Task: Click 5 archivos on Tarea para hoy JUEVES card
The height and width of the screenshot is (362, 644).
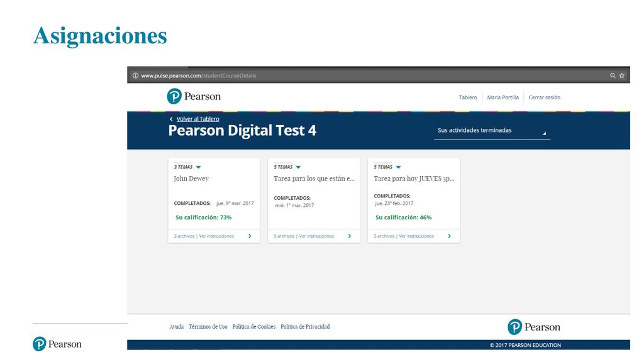Action: [384, 236]
